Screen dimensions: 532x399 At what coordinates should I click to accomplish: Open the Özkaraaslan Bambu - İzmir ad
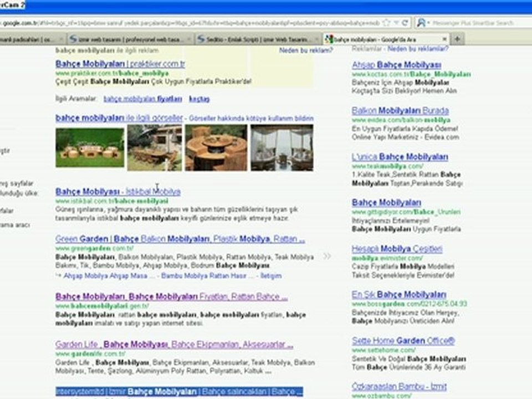coord(400,386)
